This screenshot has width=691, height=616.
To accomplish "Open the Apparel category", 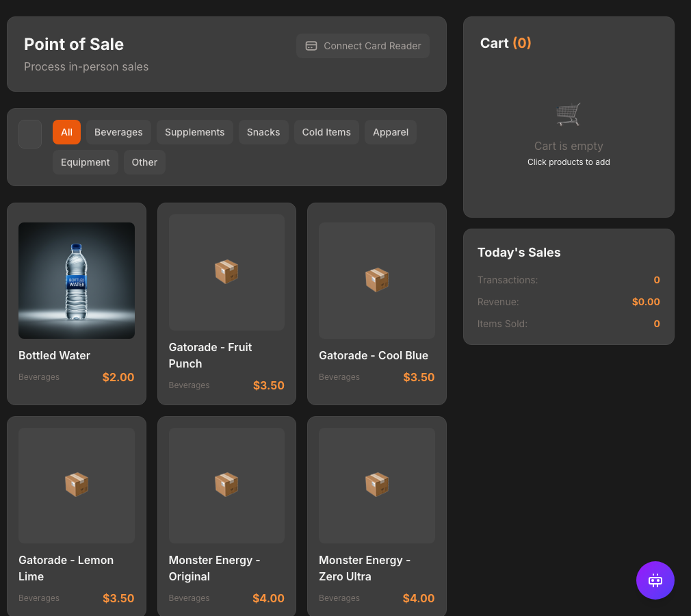I will click(x=391, y=132).
